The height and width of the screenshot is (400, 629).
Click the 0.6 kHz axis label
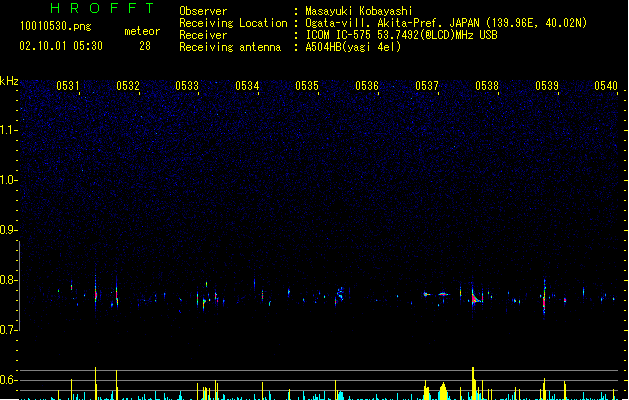[x=8, y=380]
